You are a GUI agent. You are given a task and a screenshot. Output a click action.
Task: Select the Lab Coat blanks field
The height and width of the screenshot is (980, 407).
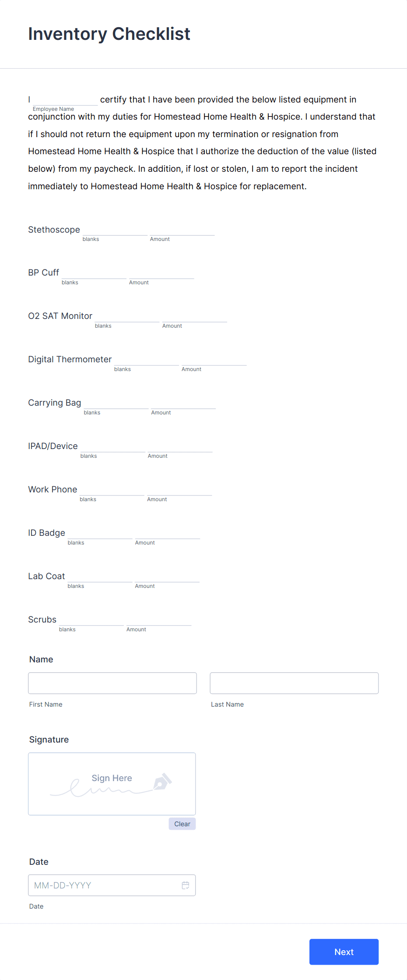[x=99, y=580]
